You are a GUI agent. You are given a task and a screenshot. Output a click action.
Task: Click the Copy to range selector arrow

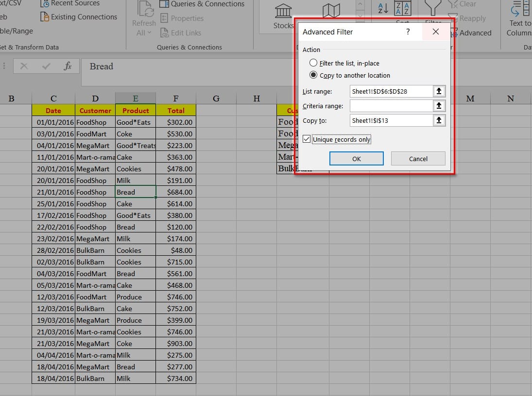coord(439,120)
